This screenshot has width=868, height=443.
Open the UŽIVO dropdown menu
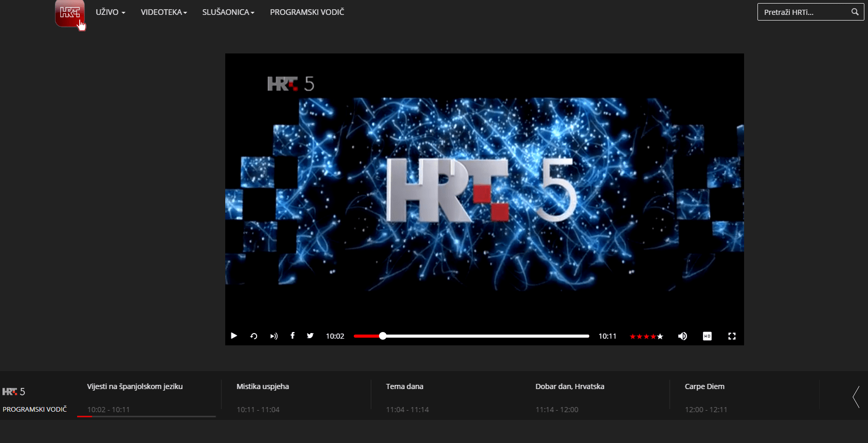tap(110, 12)
